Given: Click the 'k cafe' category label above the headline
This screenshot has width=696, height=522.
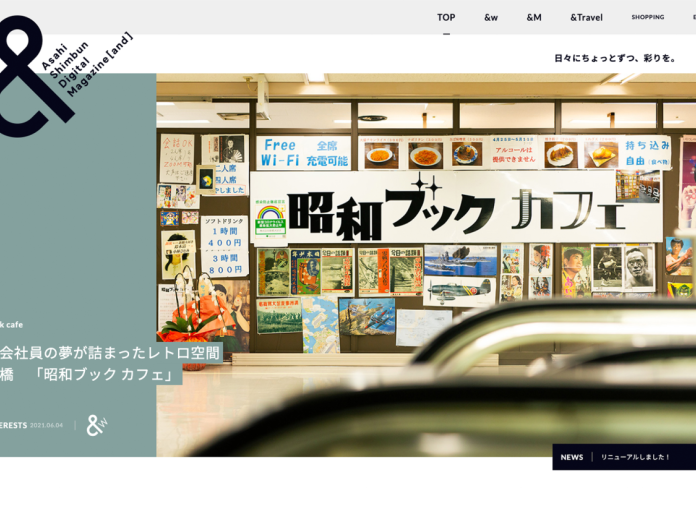Looking at the screenshot, I should [x=11, y=324].
